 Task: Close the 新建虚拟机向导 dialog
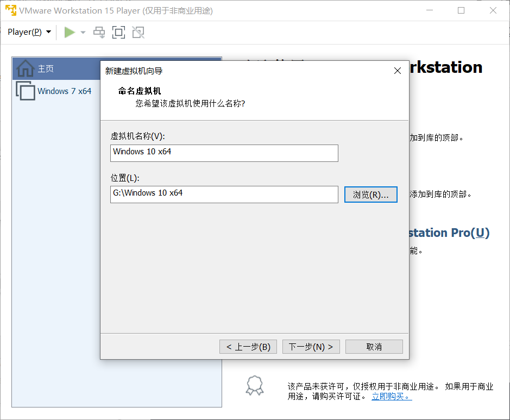point(397,71)
